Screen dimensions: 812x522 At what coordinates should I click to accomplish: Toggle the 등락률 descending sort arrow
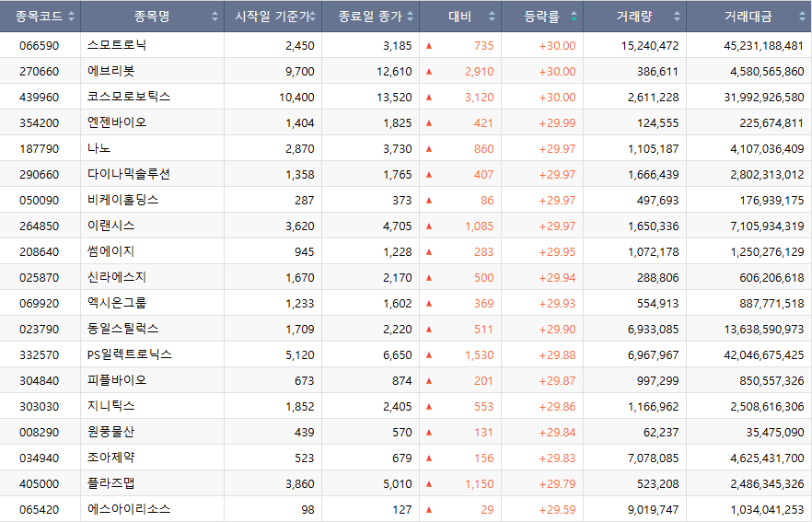pos(574,19)
